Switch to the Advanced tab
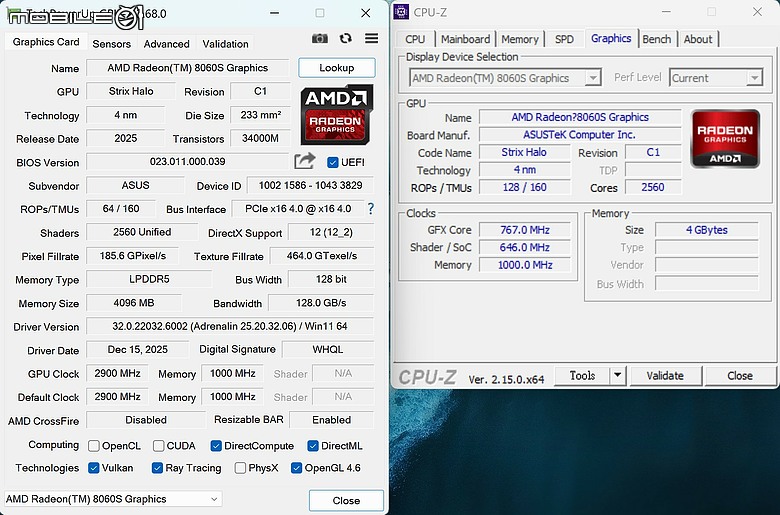The width and height of the screenshot is (780, 515). [167, 44]
